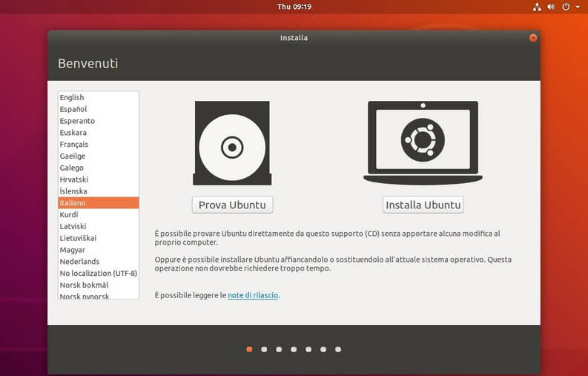
Task: Select Íslenska in the language list
Action: [99, 191]
